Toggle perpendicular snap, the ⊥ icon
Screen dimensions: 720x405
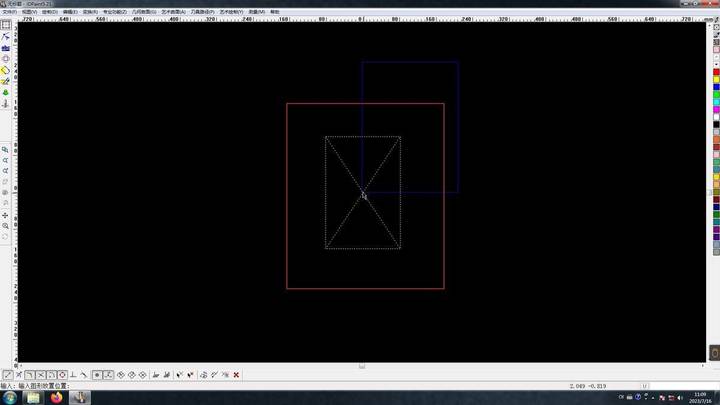(73, 375)
